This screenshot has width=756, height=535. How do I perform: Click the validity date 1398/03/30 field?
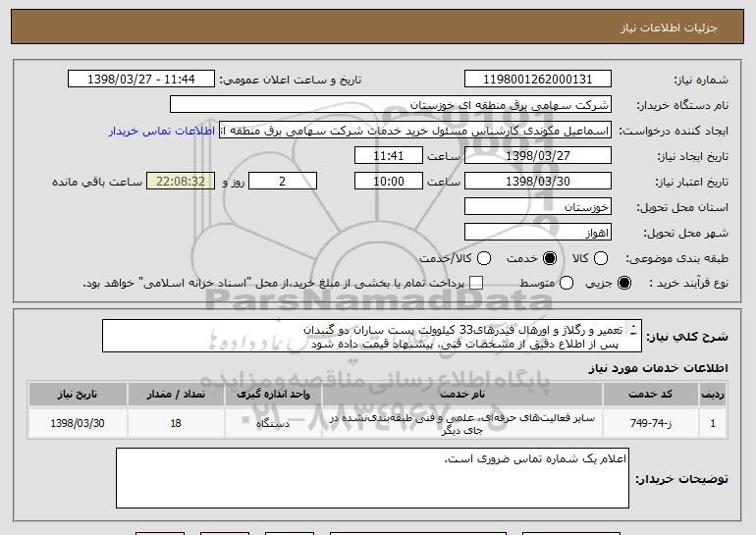(536, 182)
